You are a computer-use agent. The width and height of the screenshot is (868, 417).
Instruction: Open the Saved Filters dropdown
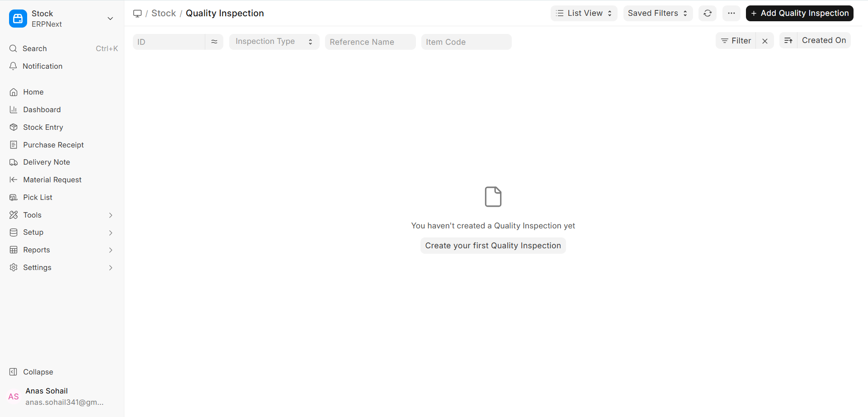click(x=657, y=14)
